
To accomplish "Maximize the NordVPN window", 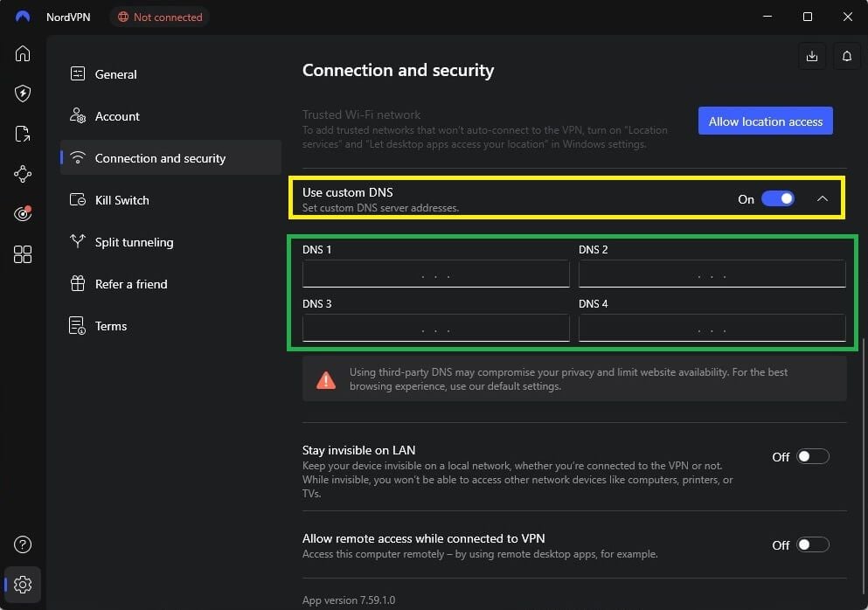I will coord(808,17).
